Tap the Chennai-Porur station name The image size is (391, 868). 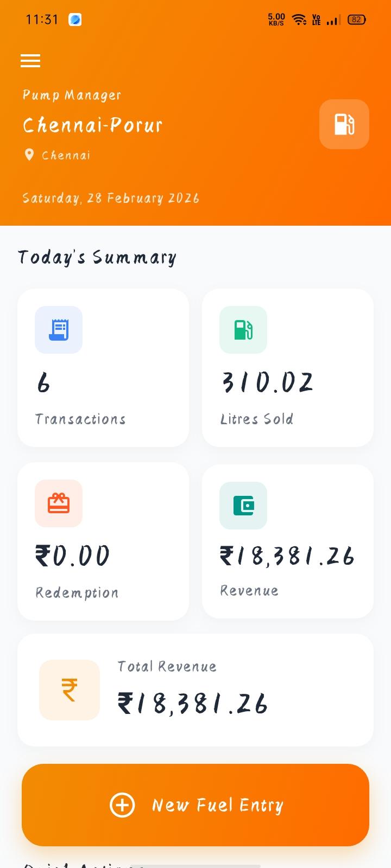click(93, 125)
